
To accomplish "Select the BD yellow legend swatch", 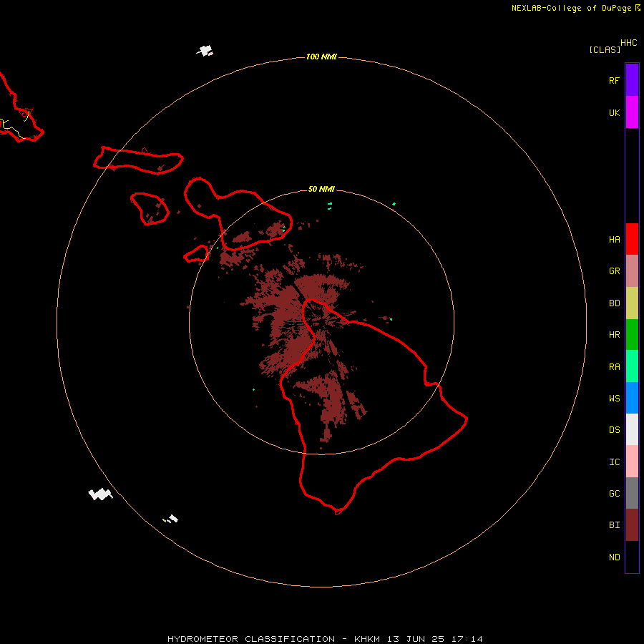I will point(632,303).
